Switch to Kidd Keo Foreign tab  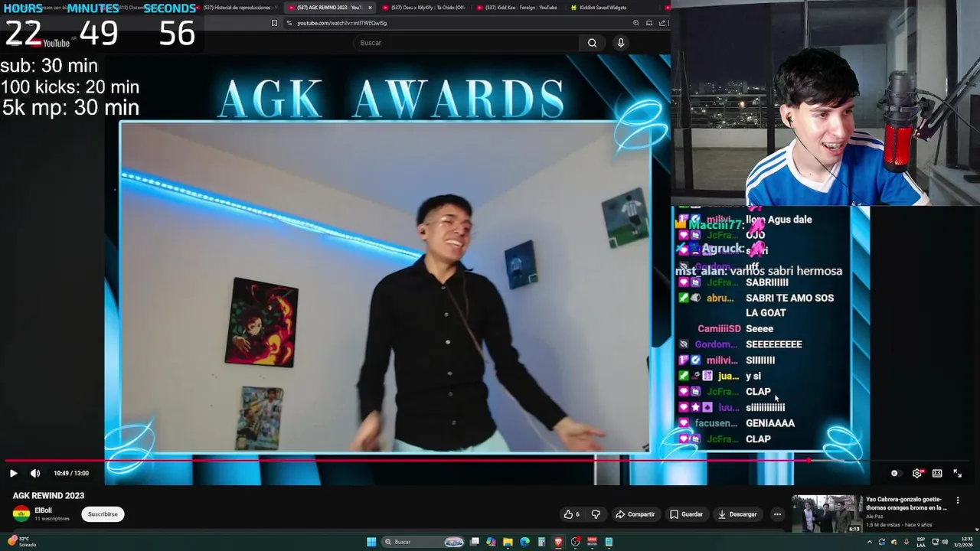tap(517, 8)
